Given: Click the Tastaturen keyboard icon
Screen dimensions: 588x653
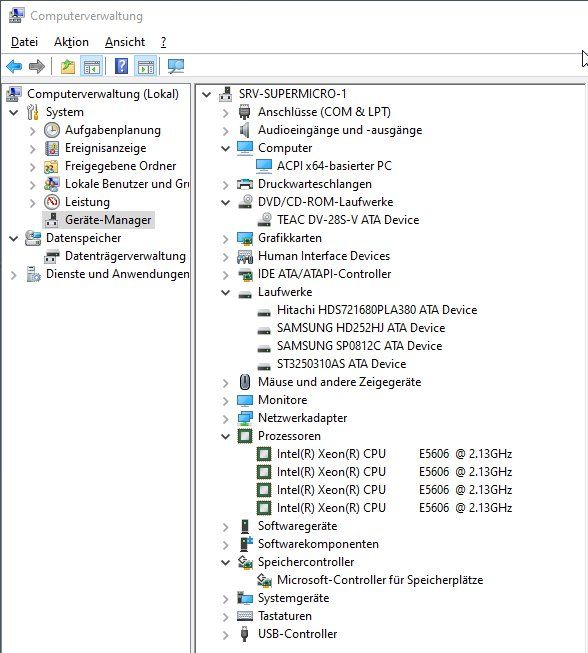Looking at the screenshot, I should pos(245,616).
